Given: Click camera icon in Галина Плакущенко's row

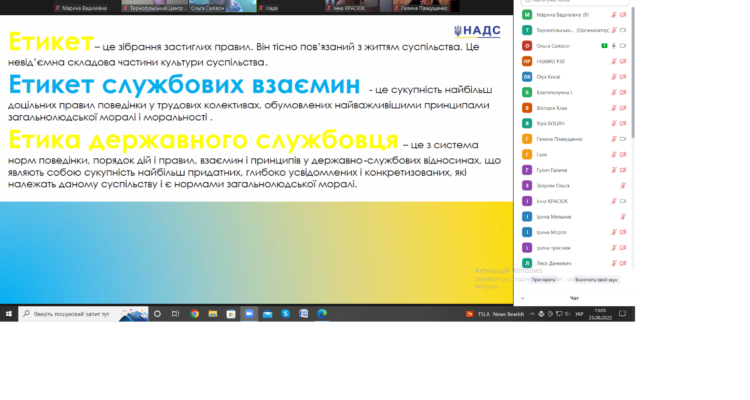Looking at the screenshot, I should (x=623, y=139).
